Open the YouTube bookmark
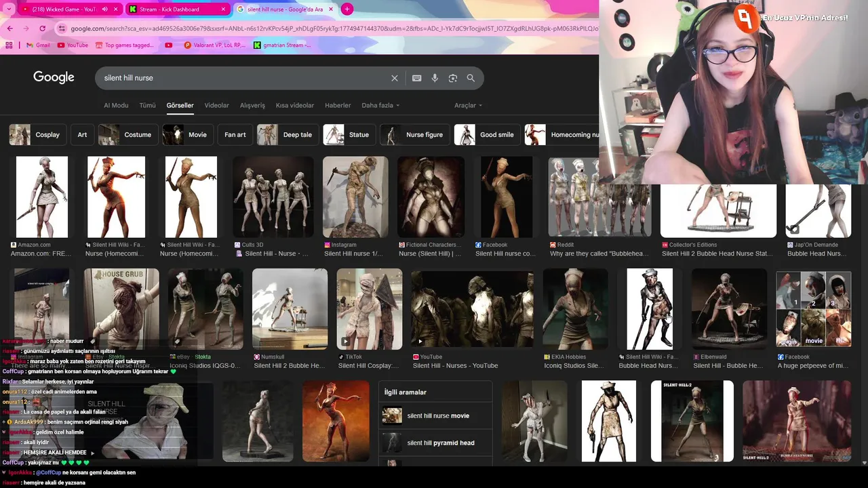The width and height of the screenshot is (868, 488). click(73, 45)
